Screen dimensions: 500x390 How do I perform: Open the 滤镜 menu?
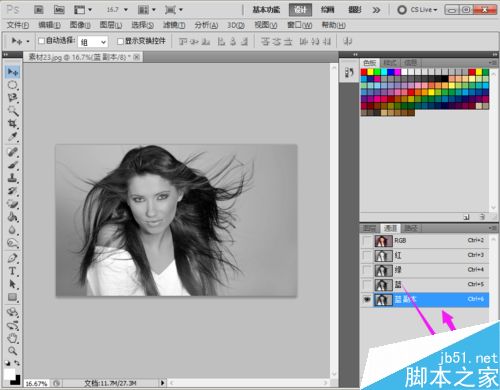click(x=174, y=25)
